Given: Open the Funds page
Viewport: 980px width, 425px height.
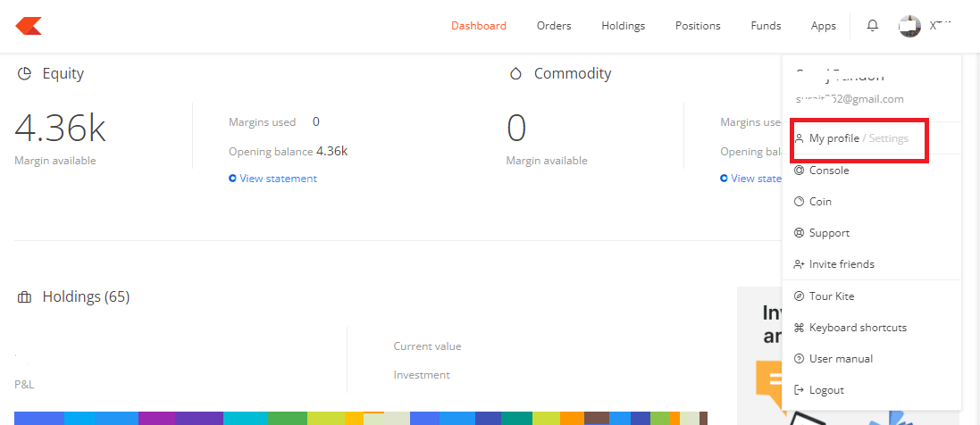Looking at the screenshot, I should point(766,26).
